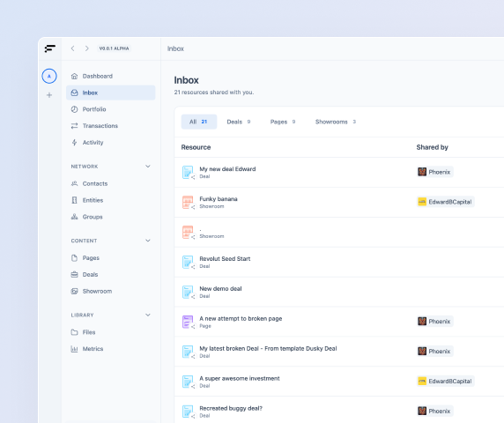Open 'A new attempt to broken page'
This screenshot has width=504, height=423.
tap(241, 318)
